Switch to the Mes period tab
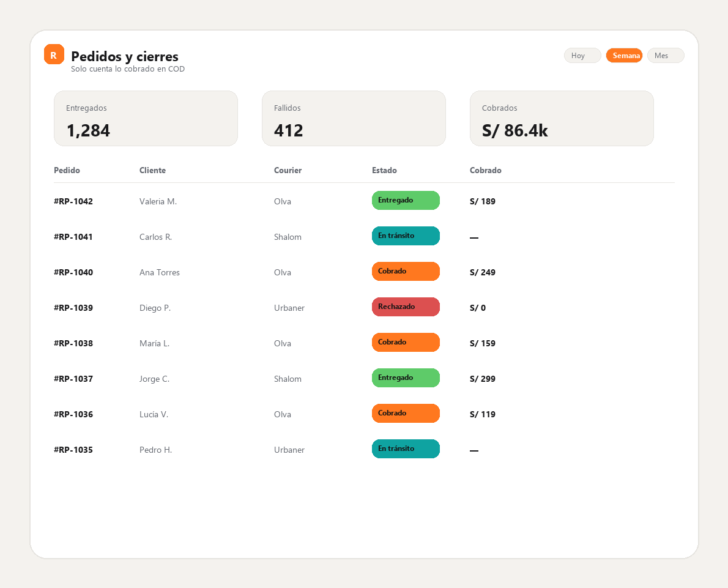 [666, 55]
